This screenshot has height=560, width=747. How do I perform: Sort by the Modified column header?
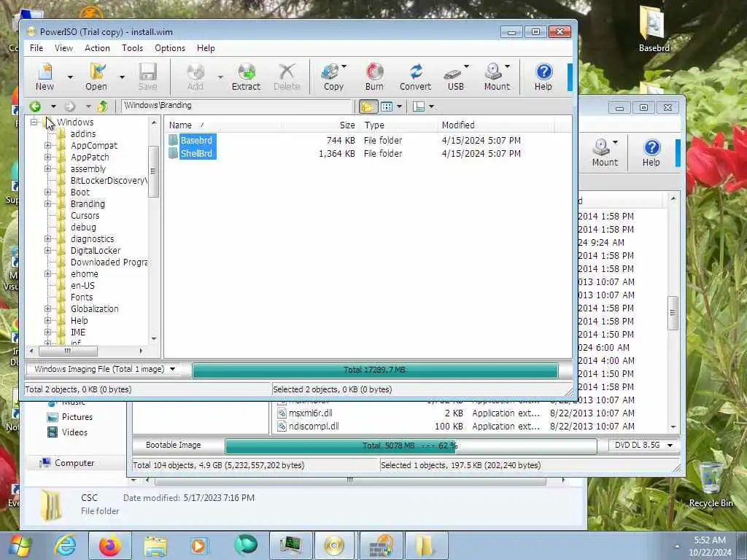click(x=495, y=125)
